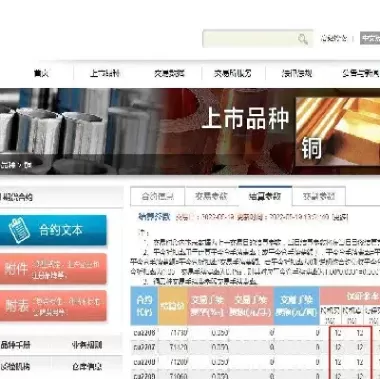380x379 pixels.
Task: Open the 上市品种 navigation menu
Action: coord(104,73)
